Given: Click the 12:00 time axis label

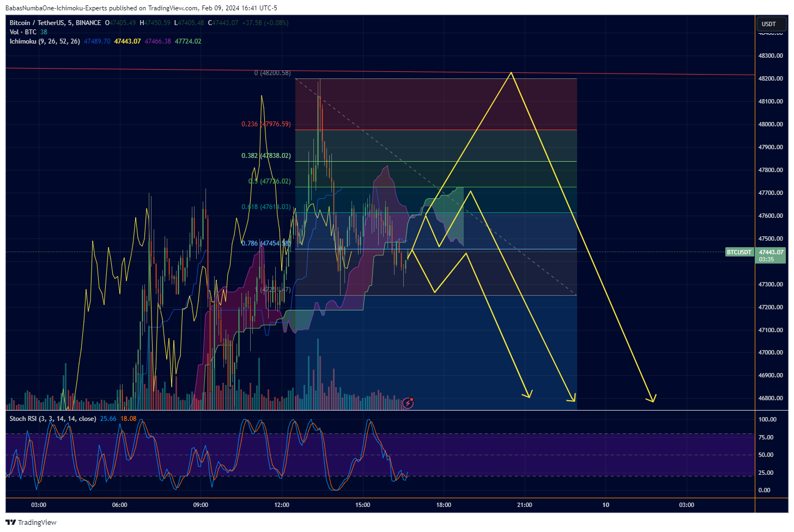Looking at the screenshot, I should pyautogui.click(x=282, y=505).
